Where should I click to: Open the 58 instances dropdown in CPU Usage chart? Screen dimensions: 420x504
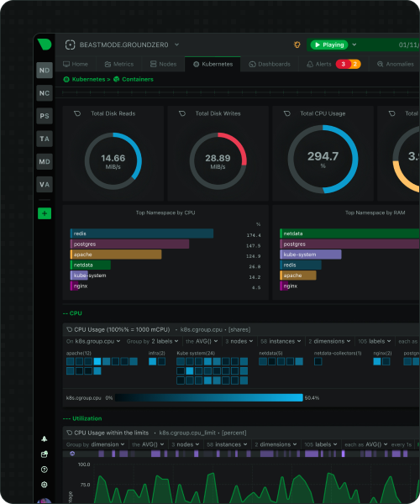[281, 341]
